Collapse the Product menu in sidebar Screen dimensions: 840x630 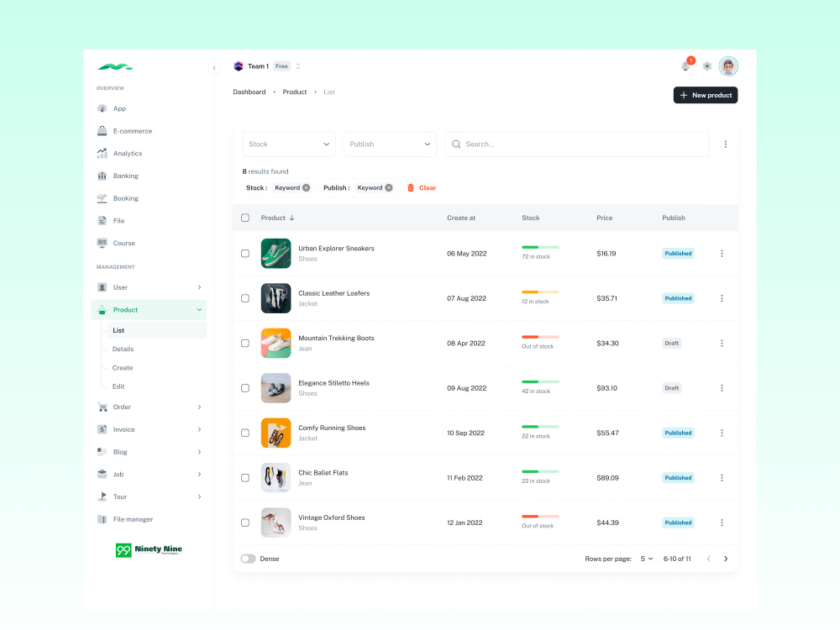click(x=149, y=310)
